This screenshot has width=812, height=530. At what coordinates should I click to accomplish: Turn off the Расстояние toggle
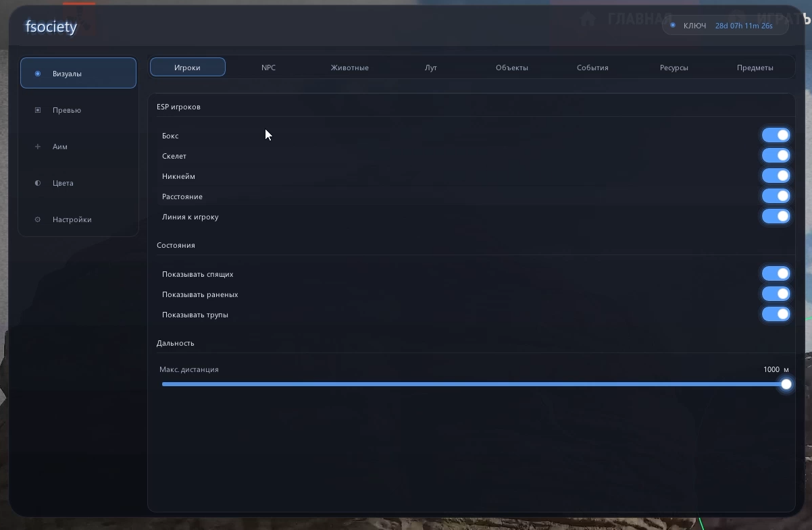click(776, 196)
